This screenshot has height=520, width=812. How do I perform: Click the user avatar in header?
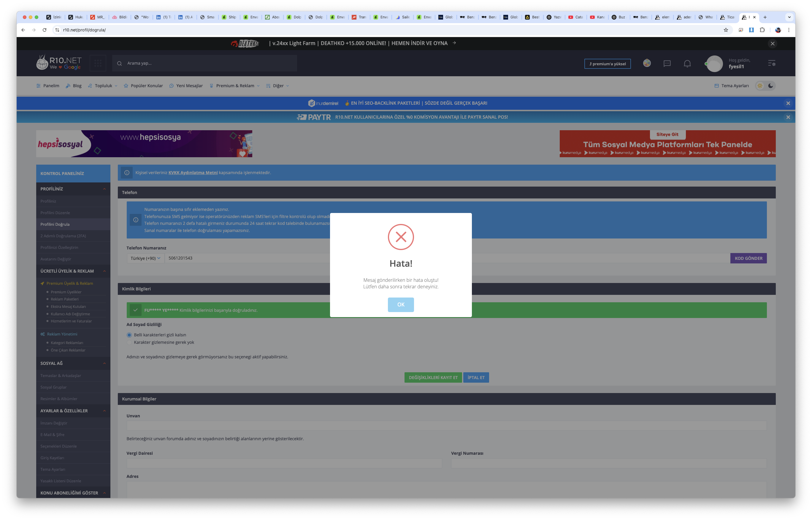click(714, 63)
